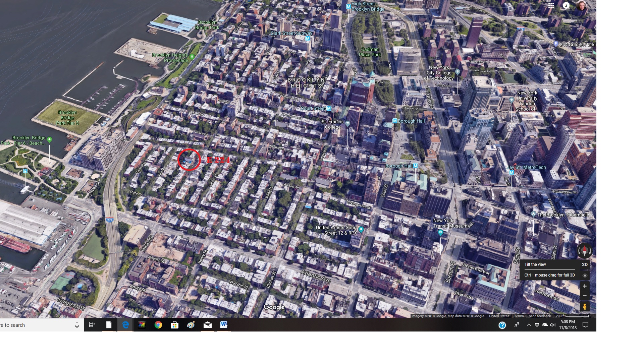Open the Send feedback link
644x362 pixels.
[540, 316]
